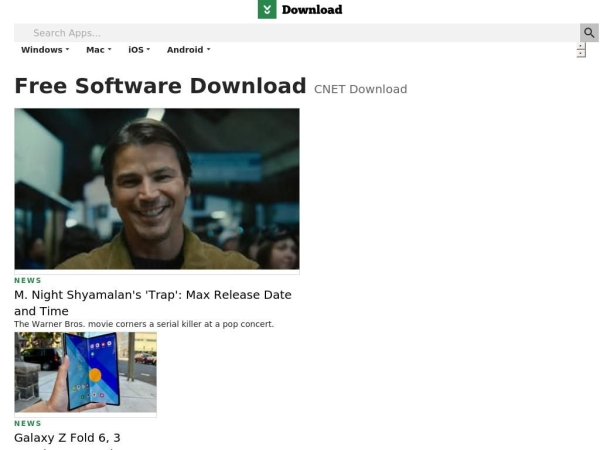The image size is (600, 450).
Task: Click upper step button below search icon
Action: (x=581, y=46)
